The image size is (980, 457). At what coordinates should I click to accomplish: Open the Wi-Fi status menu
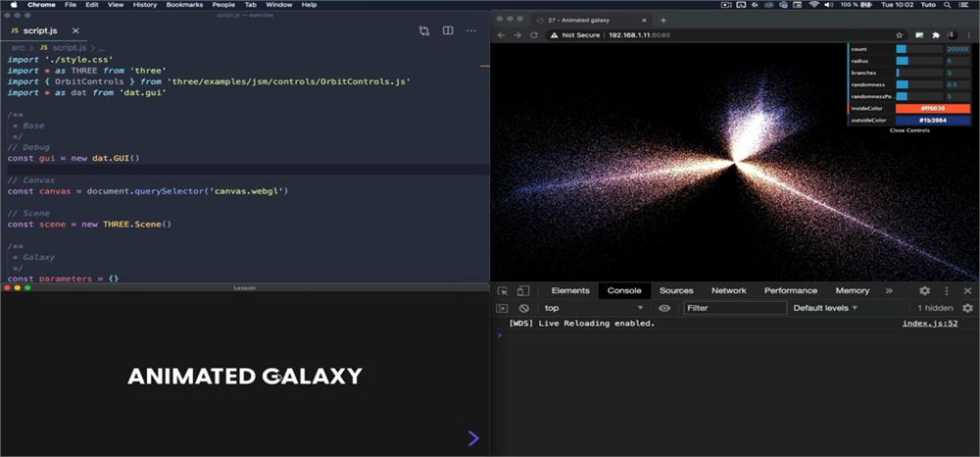pos(813,4)
